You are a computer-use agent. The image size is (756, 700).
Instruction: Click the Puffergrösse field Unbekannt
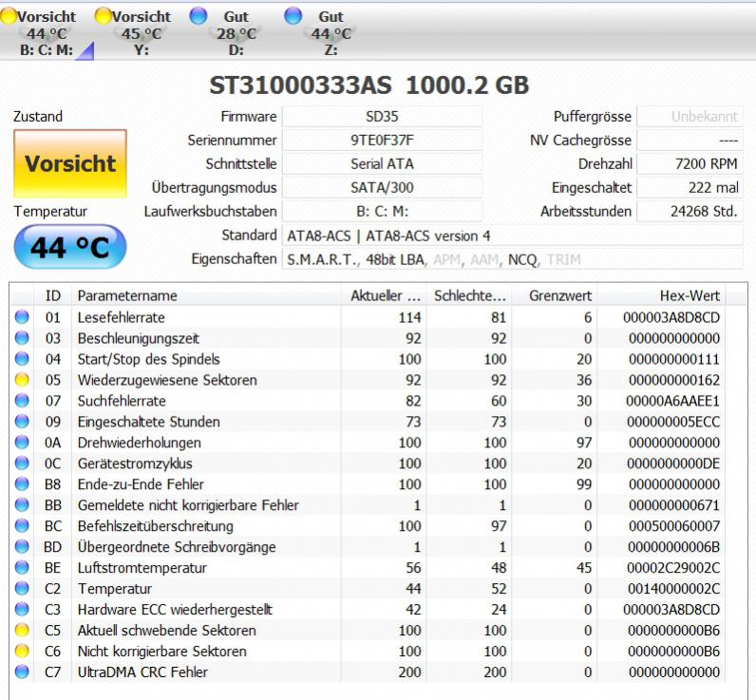[x=690, y=116]
